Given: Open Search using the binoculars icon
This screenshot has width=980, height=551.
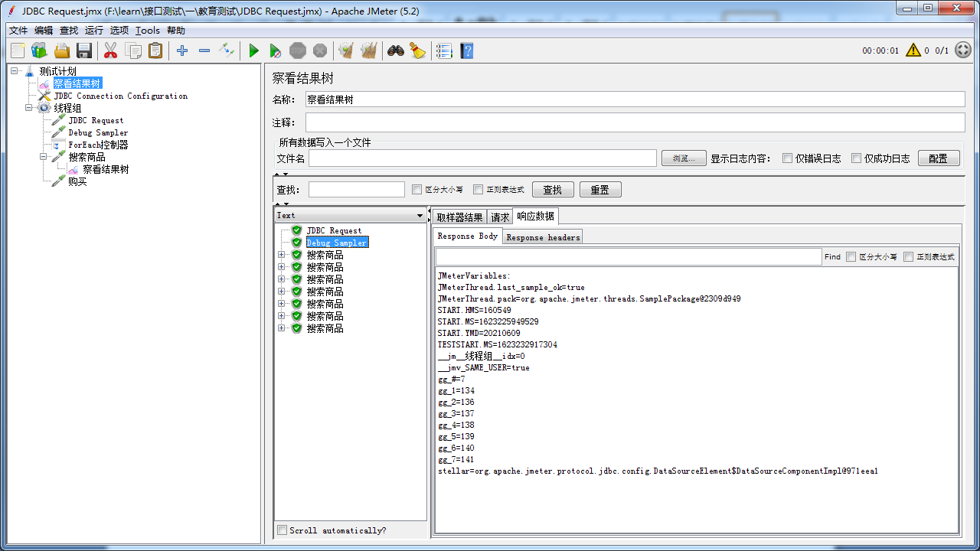Looking at the screenshot, I should (x=395, y=51).
